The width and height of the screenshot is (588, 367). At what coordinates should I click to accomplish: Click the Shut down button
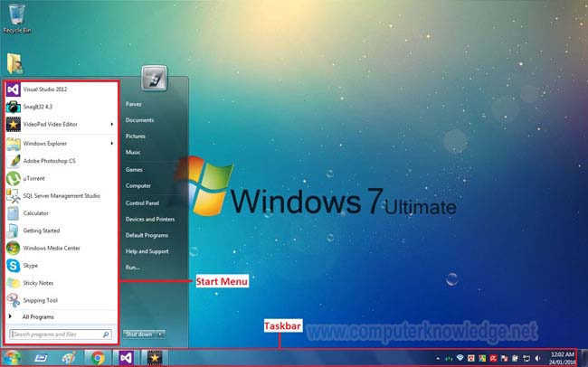click(139, 334)
